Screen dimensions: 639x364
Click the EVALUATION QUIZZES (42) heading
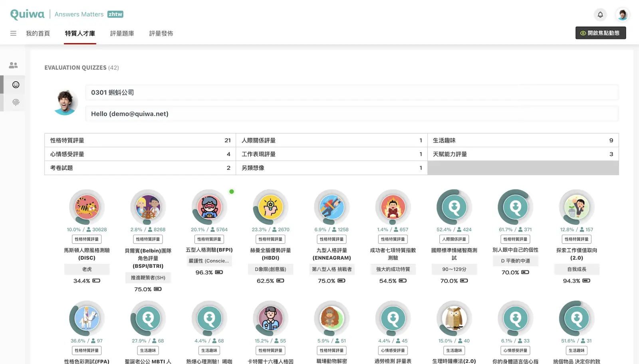(81, 68)
